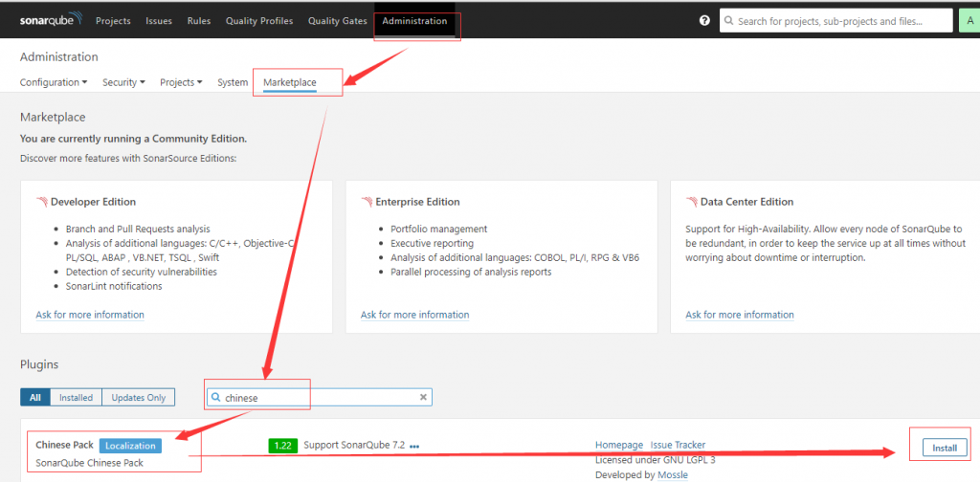Expand the Configuration dropdown
Screen dimensions: 980x482
pyautogui.click(x=54, y=82)
